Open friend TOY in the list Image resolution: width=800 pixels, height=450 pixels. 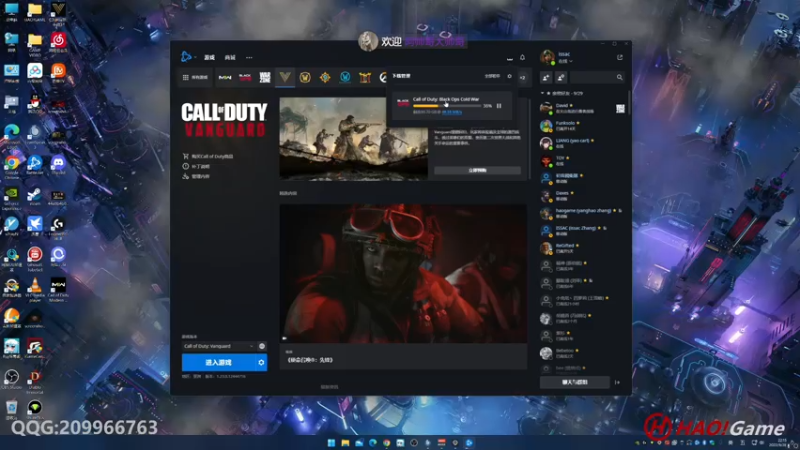point(583,161)
